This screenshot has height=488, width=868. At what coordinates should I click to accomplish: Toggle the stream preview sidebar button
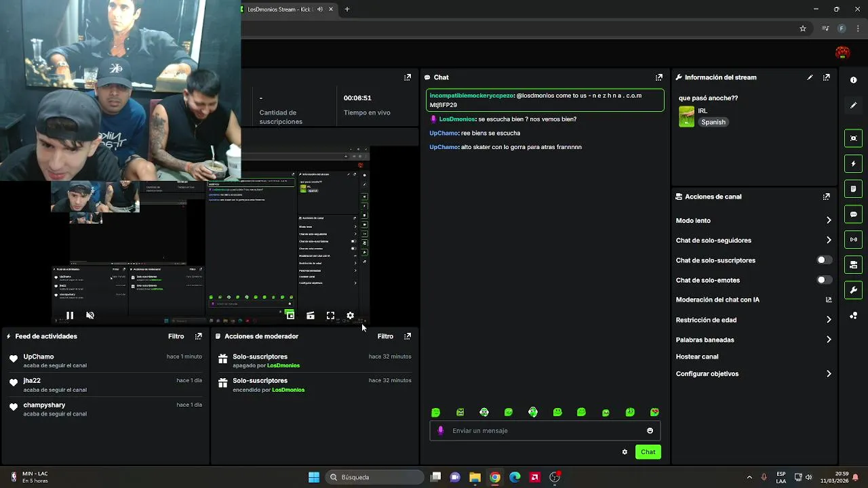pos(853,138)
